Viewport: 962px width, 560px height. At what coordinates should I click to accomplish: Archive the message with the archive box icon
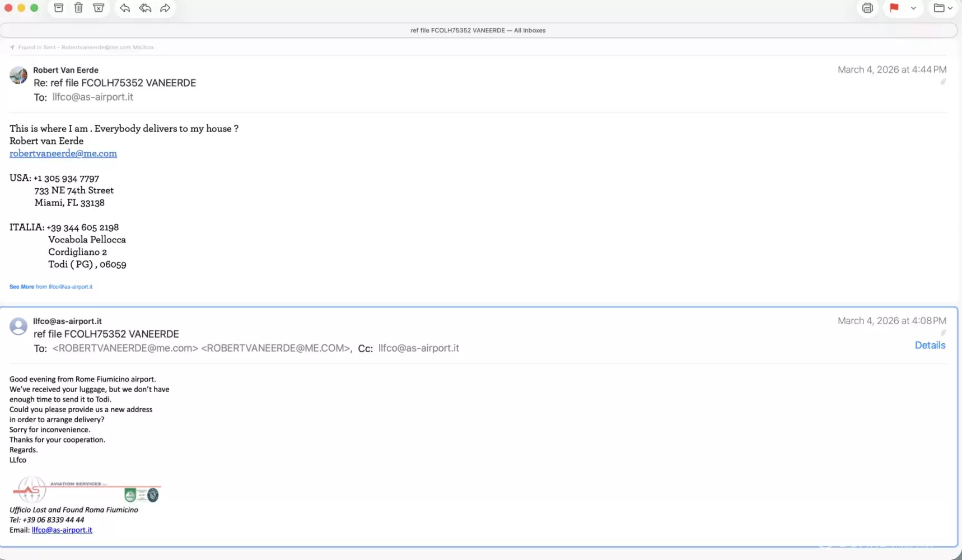click(x=58, y=8)
